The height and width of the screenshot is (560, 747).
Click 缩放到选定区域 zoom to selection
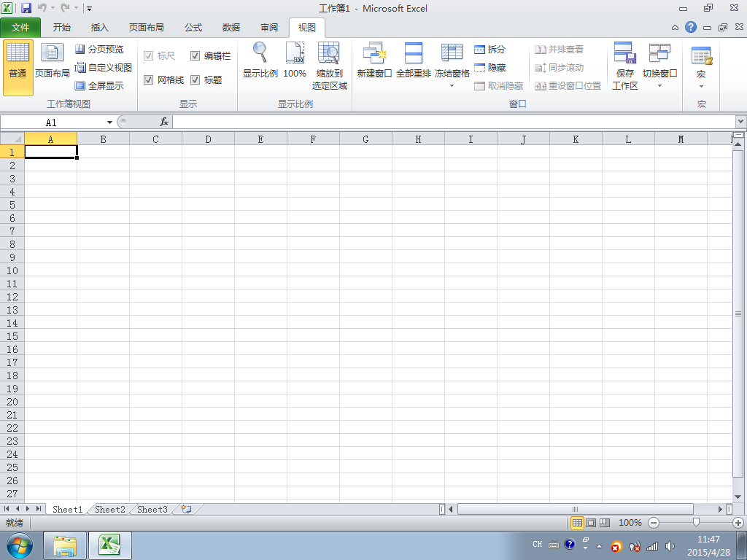pos(329,66)
